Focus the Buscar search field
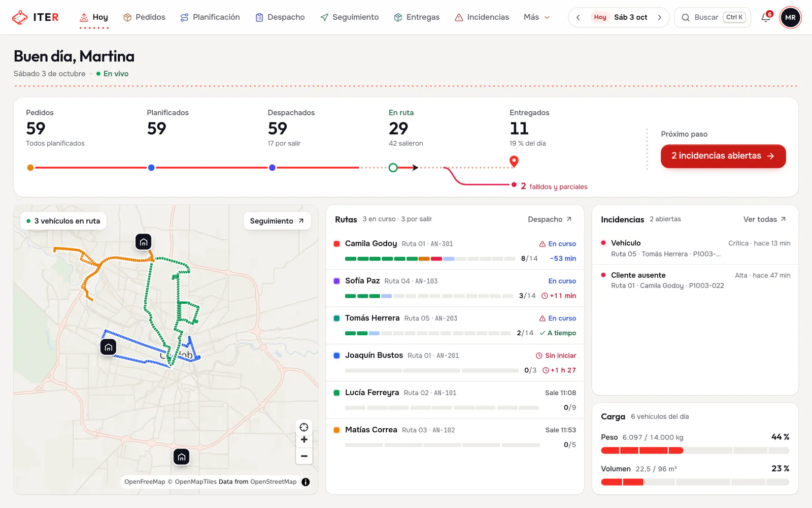The height and width of the screenshot is (508, 812). coord(713,17)
